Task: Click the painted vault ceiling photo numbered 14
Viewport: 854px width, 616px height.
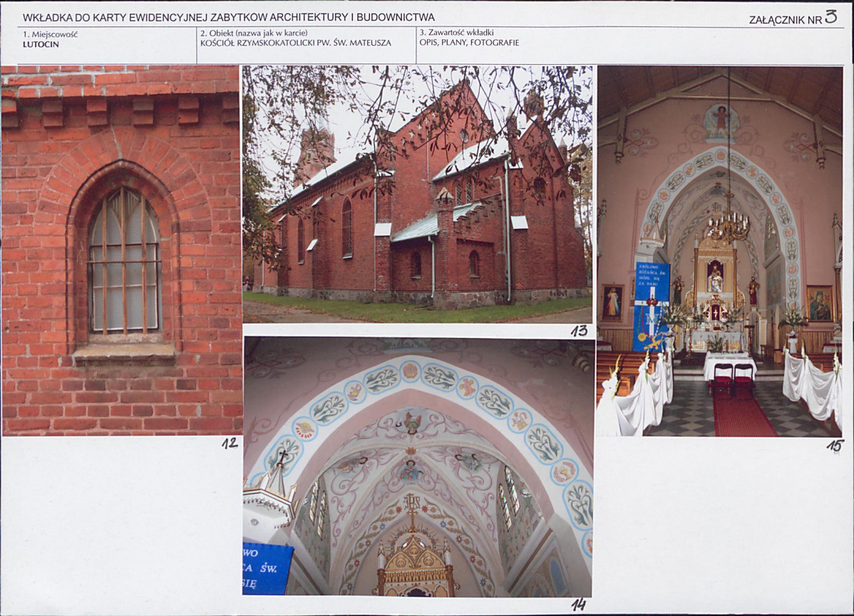Action: point(418,466)
